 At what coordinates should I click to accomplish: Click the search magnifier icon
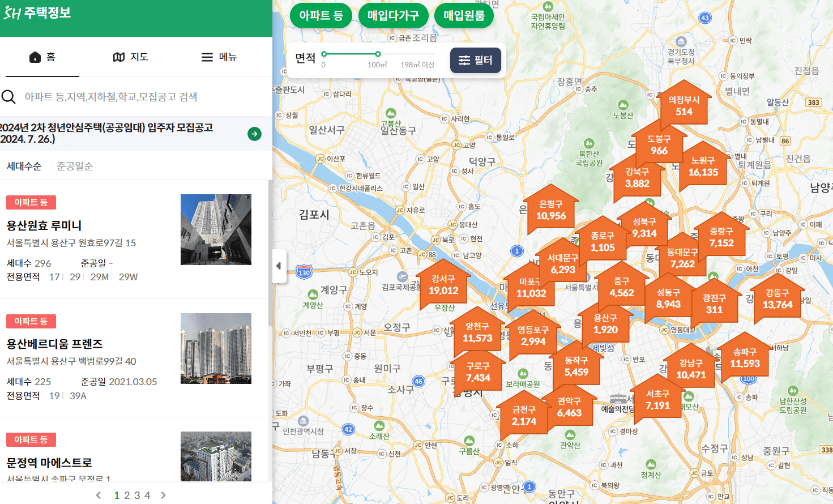pos(8,97)
